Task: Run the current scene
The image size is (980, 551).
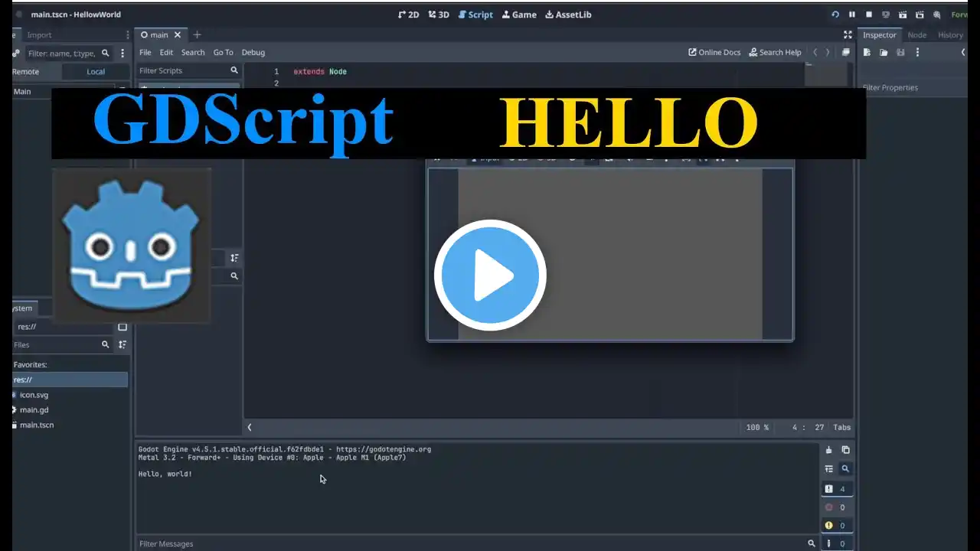Action: [903, 15]
